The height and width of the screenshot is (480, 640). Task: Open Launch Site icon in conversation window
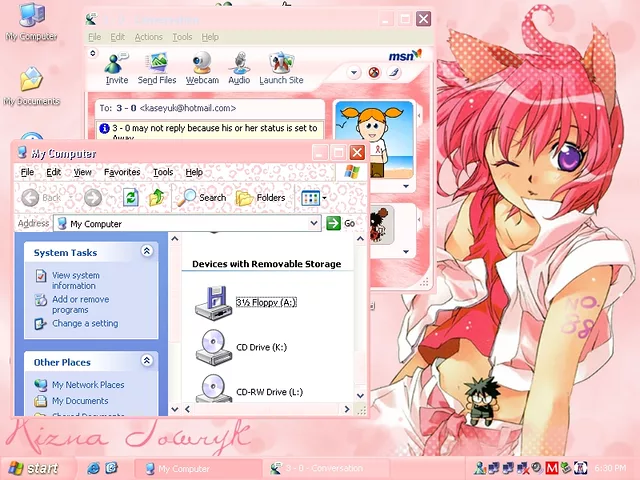[281, 66]
